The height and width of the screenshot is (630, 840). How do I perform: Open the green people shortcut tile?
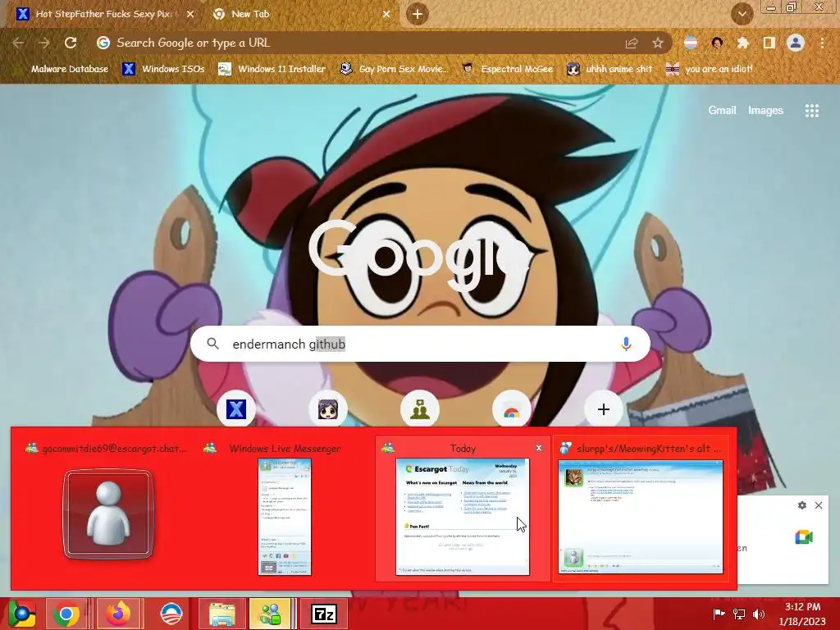420,409
